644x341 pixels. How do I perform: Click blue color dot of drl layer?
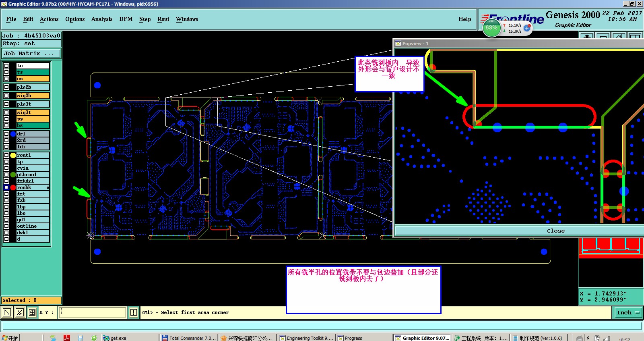13,134
